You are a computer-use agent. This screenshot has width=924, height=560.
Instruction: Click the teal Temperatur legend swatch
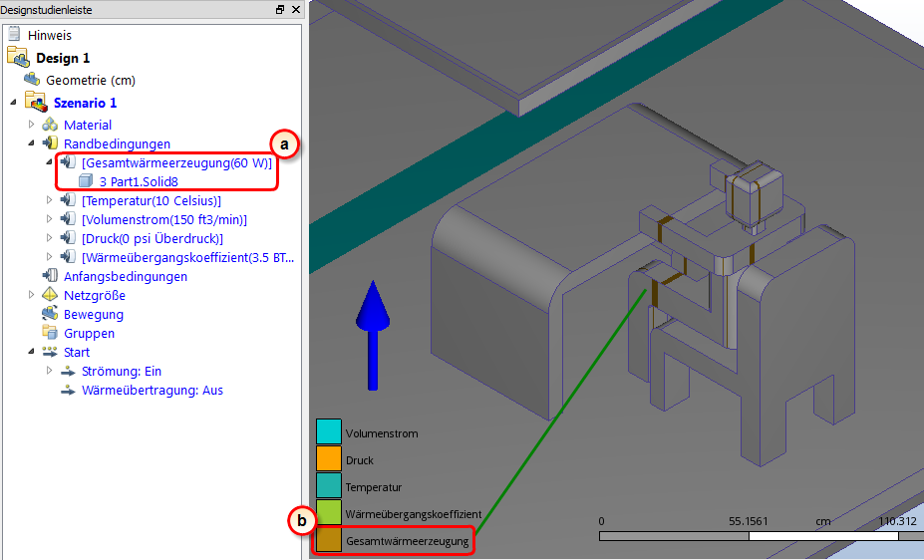329,486
